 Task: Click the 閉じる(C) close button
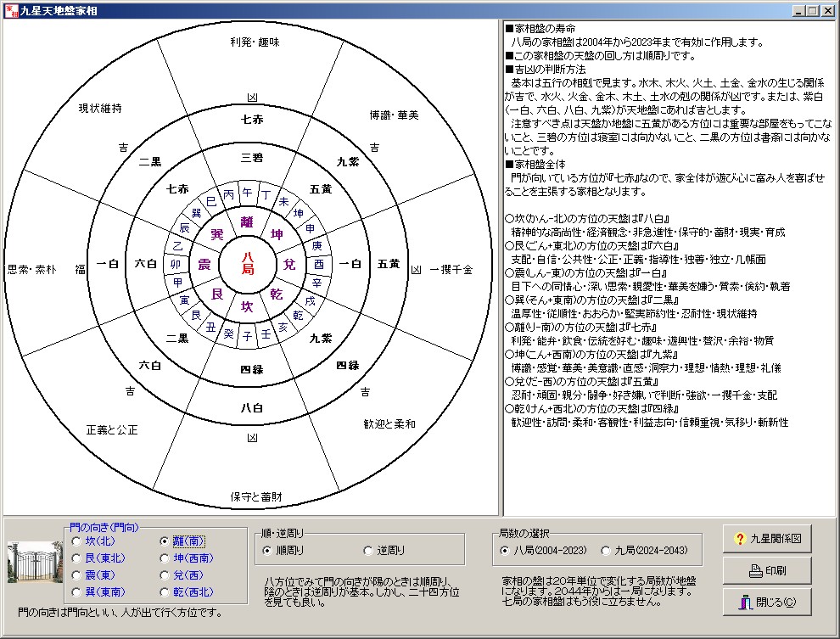click(x=767, y=602)
